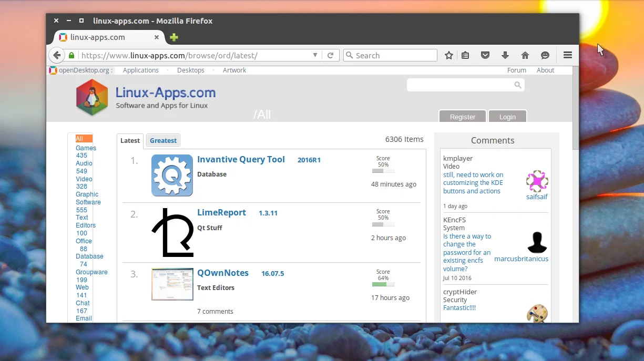Open bookmarks list icon
This screenshot has width=644, height=361.
[x=465, y=55]
